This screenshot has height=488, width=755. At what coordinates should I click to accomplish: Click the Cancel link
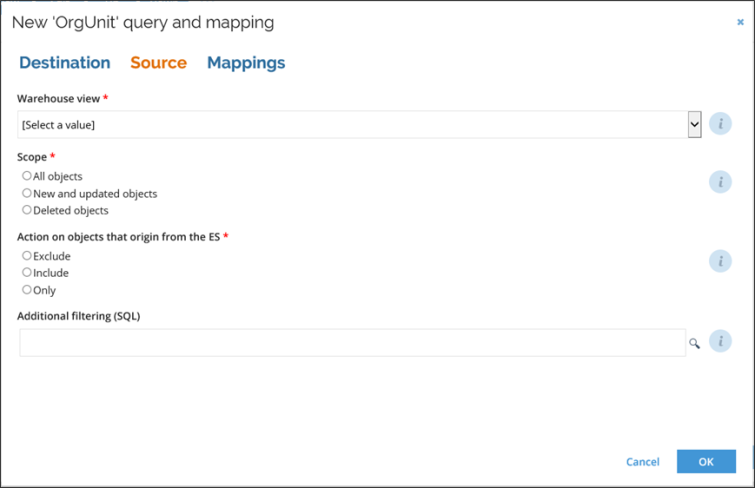tap(642, 462)
